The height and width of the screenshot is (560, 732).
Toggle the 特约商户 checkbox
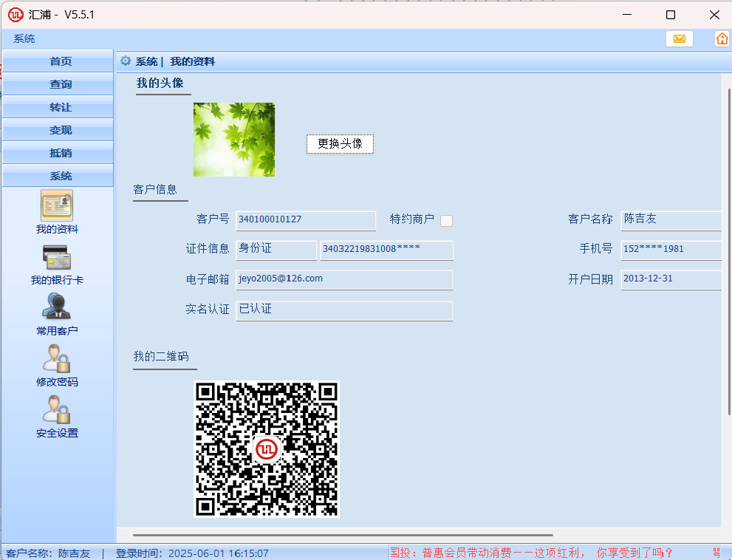pos(446,220)
